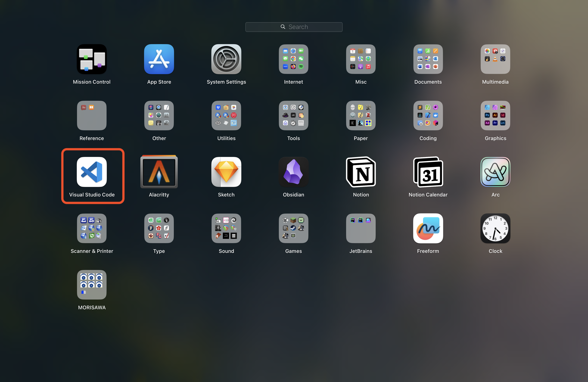Open the Other folder

(x=159, y=115)
